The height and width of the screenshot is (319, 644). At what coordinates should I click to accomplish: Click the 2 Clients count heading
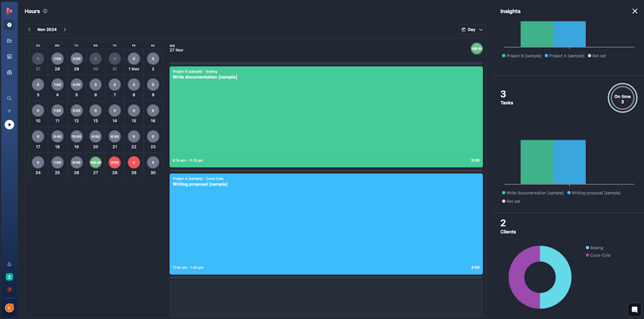508,226
